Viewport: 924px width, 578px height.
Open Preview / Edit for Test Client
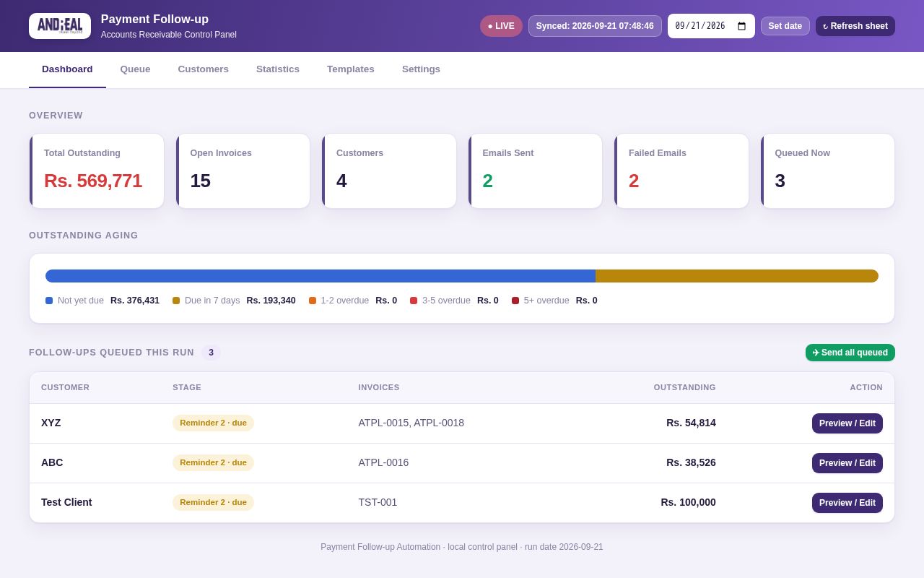pos(847,503)
